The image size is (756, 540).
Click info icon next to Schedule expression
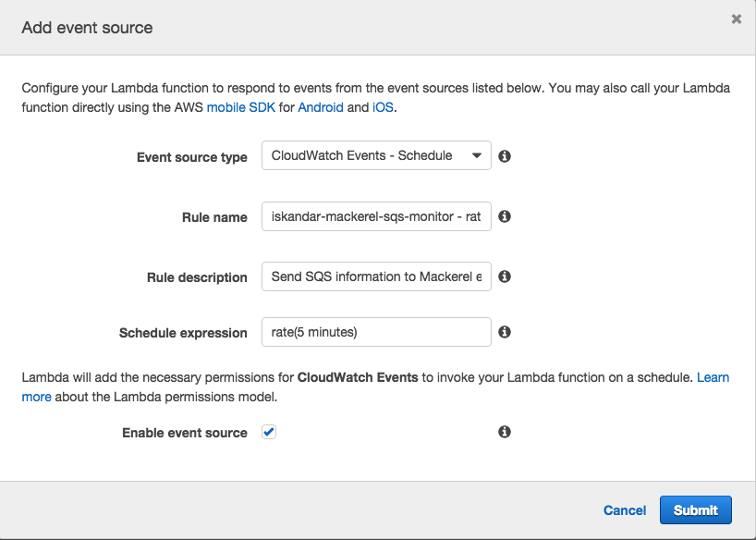505,332
